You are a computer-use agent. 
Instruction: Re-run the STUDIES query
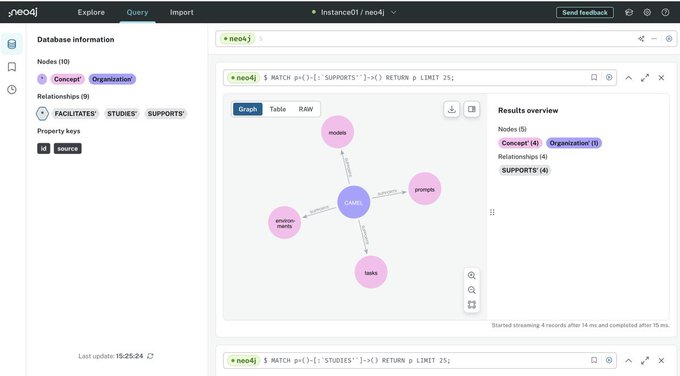click(609, 360)
